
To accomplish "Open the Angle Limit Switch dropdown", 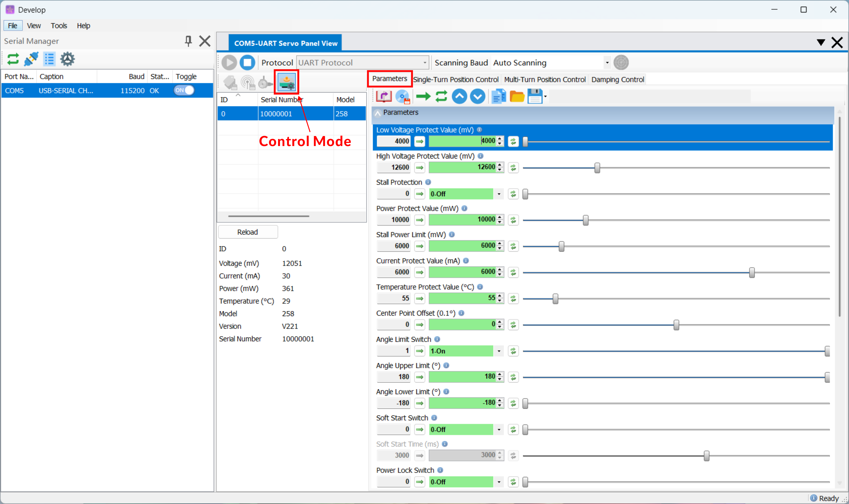I will point(499,351).
